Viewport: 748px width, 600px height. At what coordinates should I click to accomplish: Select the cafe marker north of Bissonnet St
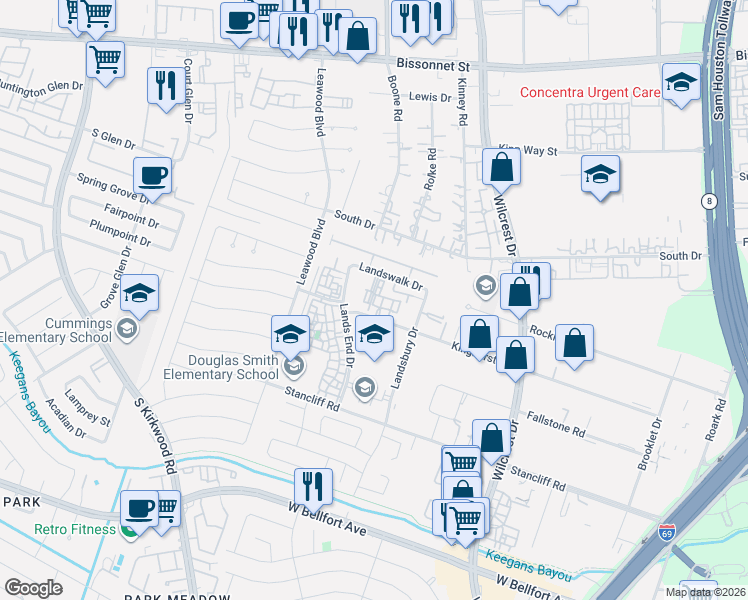[x=239, y=21]
